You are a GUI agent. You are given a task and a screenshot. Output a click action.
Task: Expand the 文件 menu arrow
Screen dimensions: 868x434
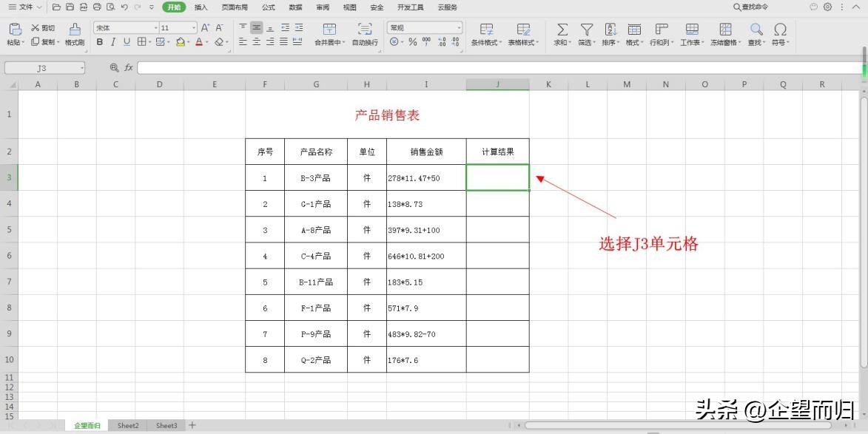tap(39, 7)
